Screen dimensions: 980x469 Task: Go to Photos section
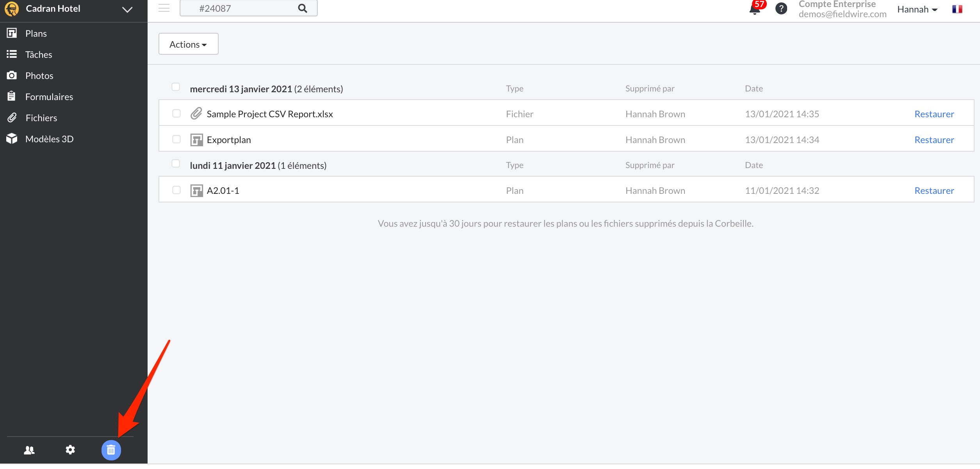pyautogui.click(x=39, y=76)
